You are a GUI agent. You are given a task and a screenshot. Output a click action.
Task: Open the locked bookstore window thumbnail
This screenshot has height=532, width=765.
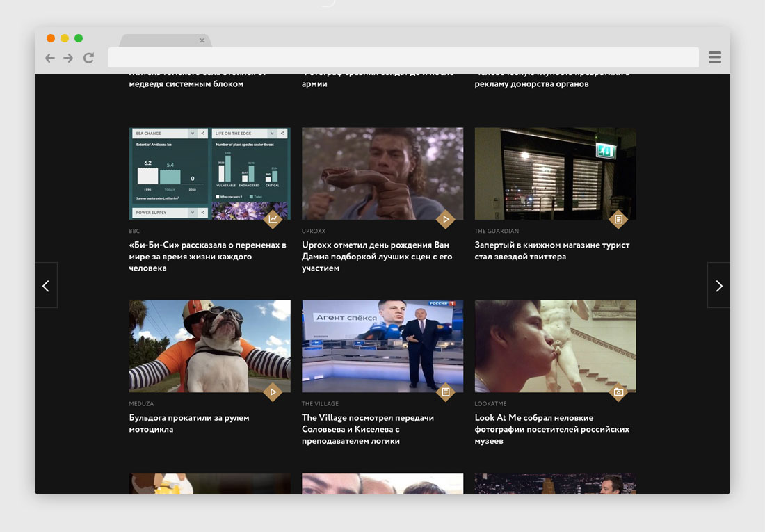555,173
